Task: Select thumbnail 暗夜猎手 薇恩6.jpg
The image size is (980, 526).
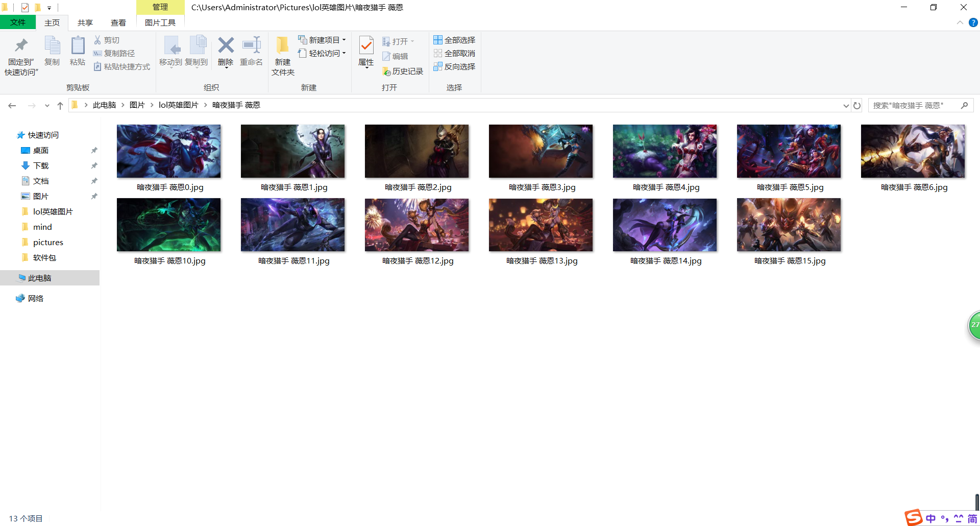Action: [913, 151]
